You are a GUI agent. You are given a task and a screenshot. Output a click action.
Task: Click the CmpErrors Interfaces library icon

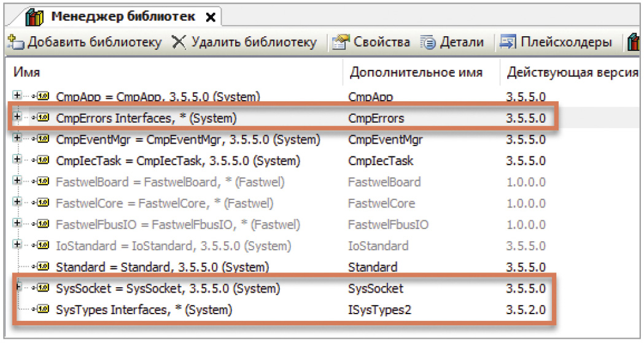(42, 118)
